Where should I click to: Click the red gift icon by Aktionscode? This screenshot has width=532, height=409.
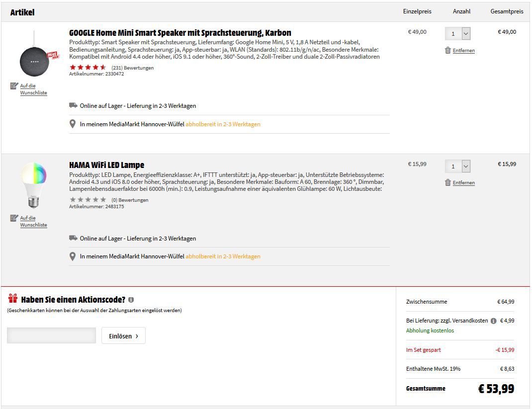click(13, 299)
